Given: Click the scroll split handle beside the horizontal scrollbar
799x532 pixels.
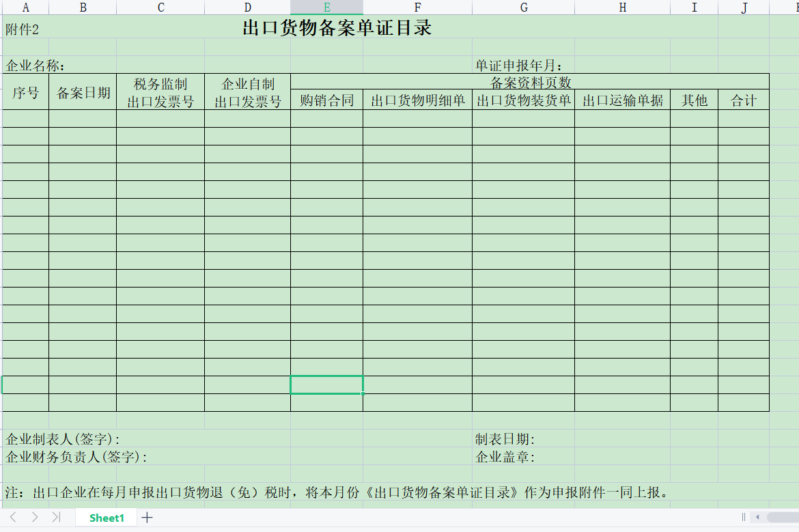Looking at the screenshot, I should (744, 517).
